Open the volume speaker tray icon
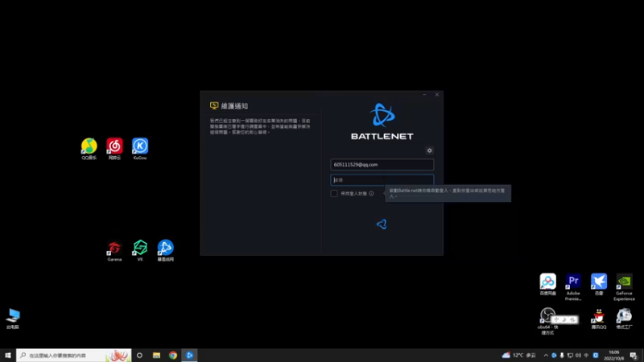Screen dimensions: 644x362 (578, 356)
